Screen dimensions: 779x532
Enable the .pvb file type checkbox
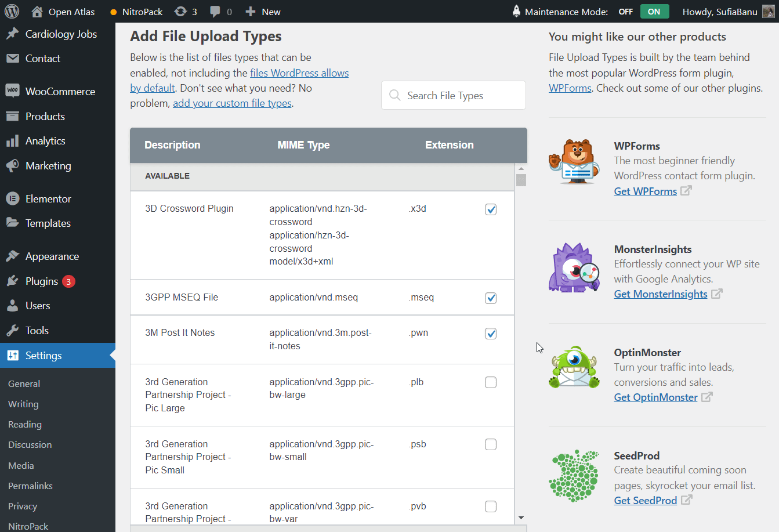click(491, 506)
